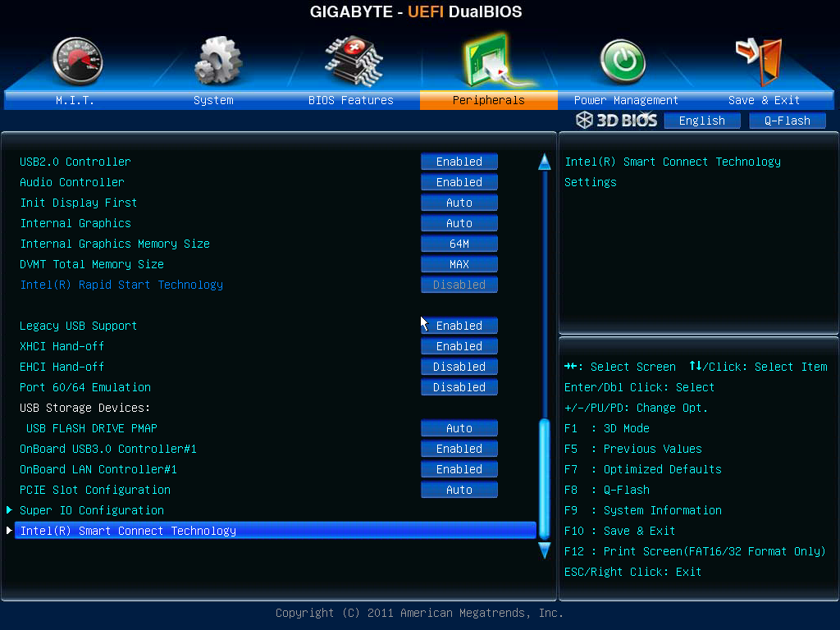
Task: Click the F5 Previous Values help line
Action: pyautogui.click(x=632, y=449)
